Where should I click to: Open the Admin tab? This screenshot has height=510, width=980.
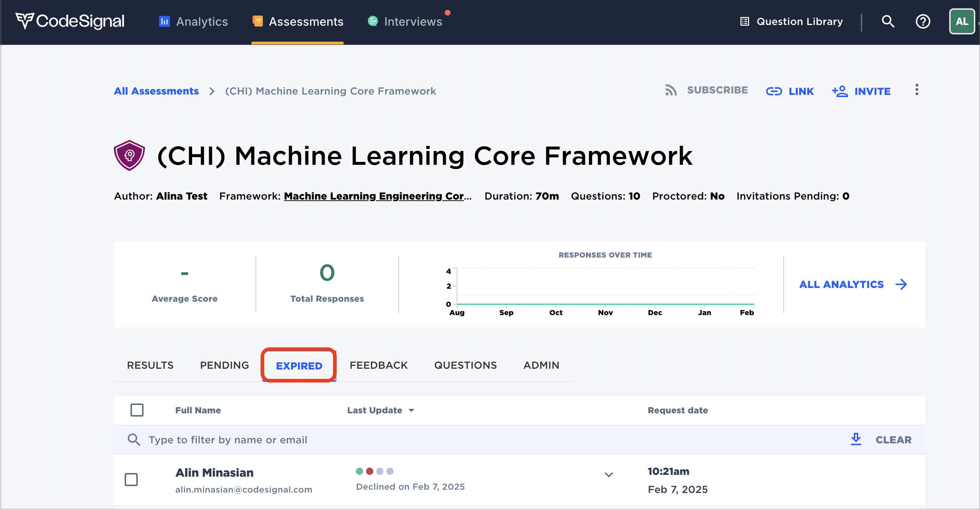point(541,365)
